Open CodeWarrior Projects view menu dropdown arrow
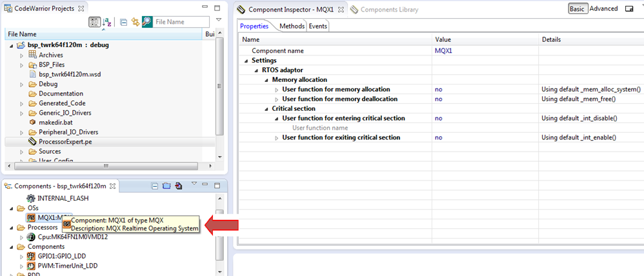Image resolution: width=644 pixels, height=276 pixels. point(219,19)
